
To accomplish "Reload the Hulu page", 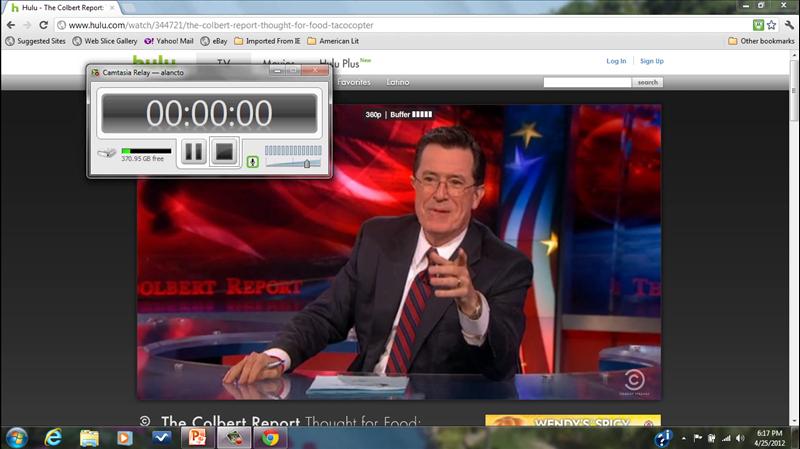I will pyautogui.click(x=43, y=25).
